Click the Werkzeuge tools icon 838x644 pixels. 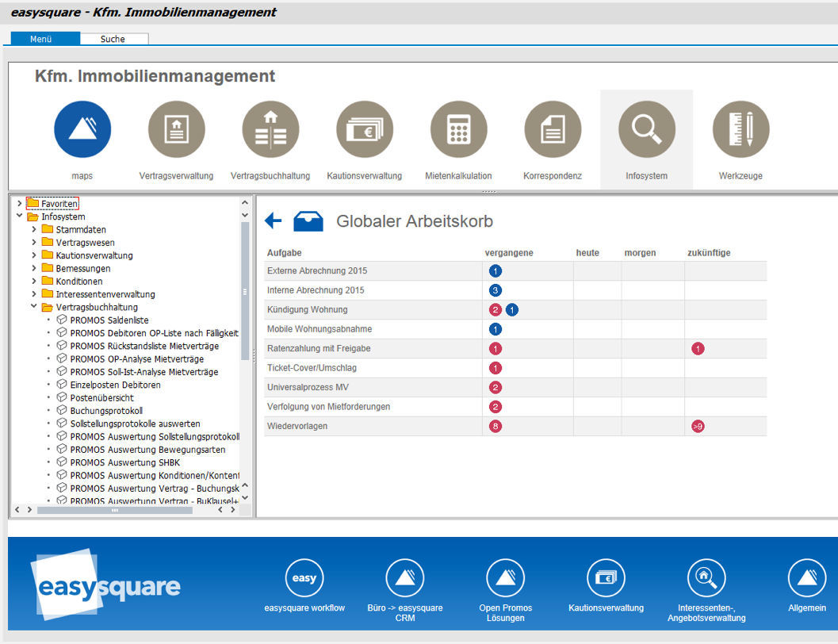coord(740,128)
